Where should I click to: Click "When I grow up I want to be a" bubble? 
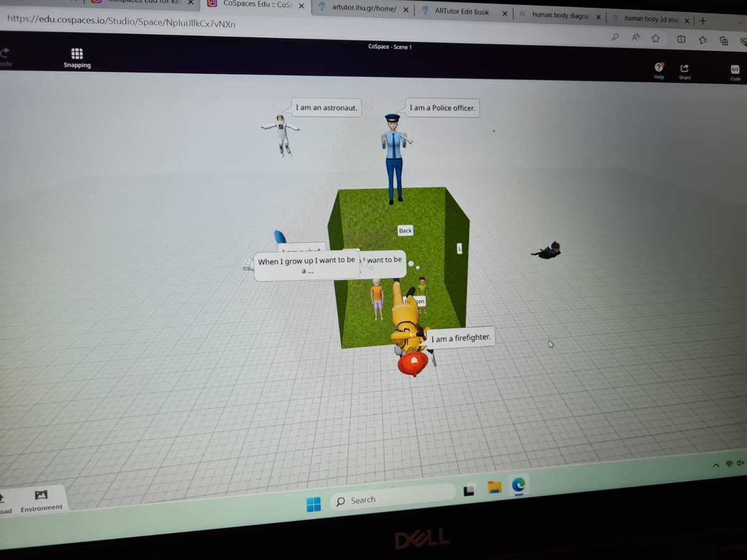[x=307, y=266]
